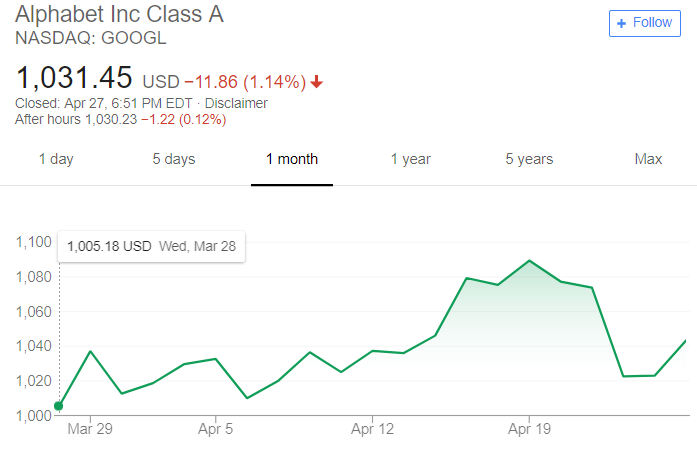Click the Apr 12 axis label
The width and height of the screenshot is (697, 455).
pyautogui.click(x=373, y=429)
